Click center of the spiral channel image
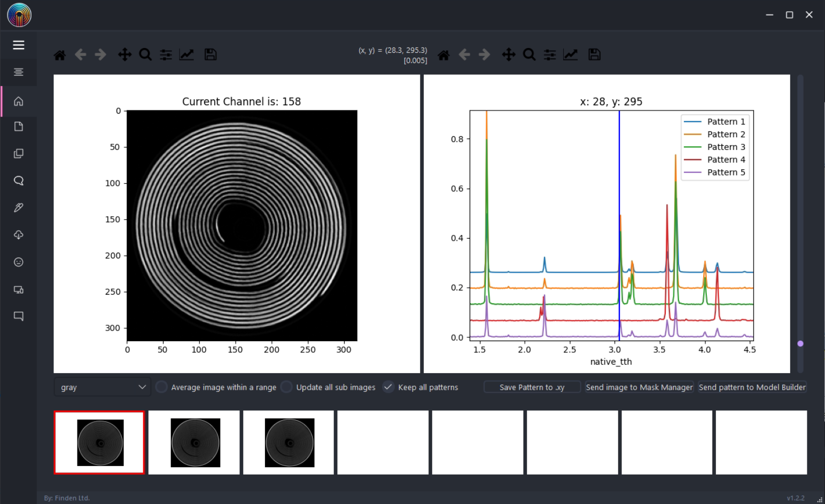The image size is (825, 504). [x=242, y=225]
